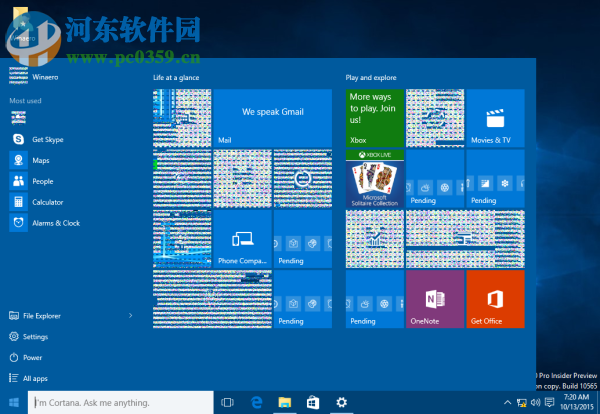The image size is (600, 414).
Task: Open File Explorer taskbar icon
Action: 285,403
